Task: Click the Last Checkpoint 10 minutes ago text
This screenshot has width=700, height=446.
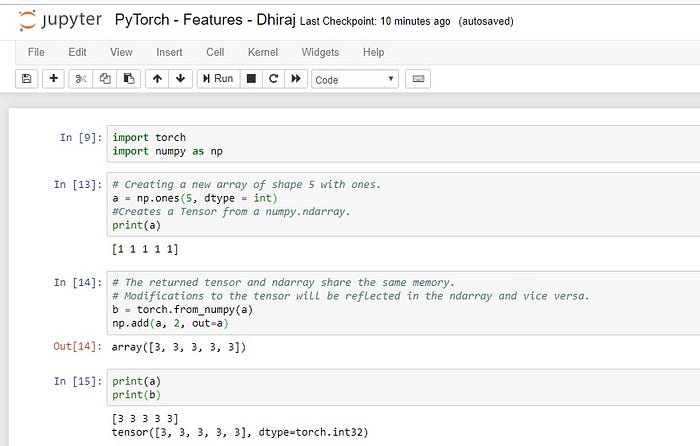Action: coord(375,21)
